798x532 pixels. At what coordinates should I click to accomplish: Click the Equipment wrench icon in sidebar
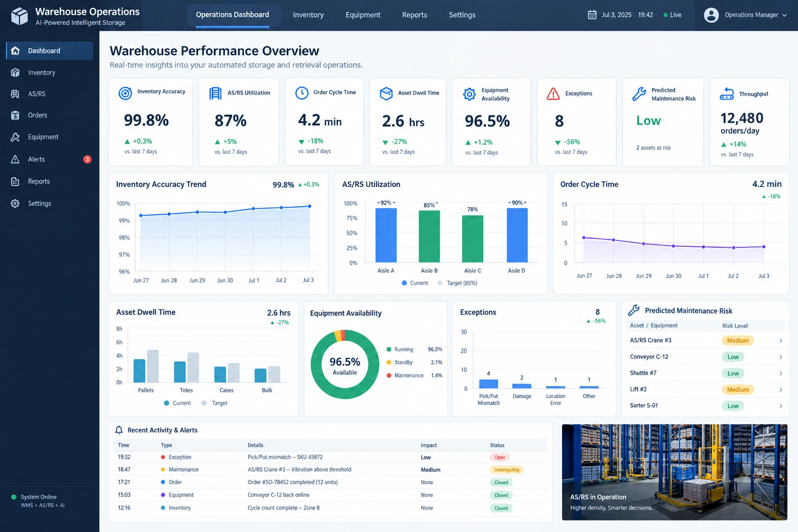tap(16, 137)
